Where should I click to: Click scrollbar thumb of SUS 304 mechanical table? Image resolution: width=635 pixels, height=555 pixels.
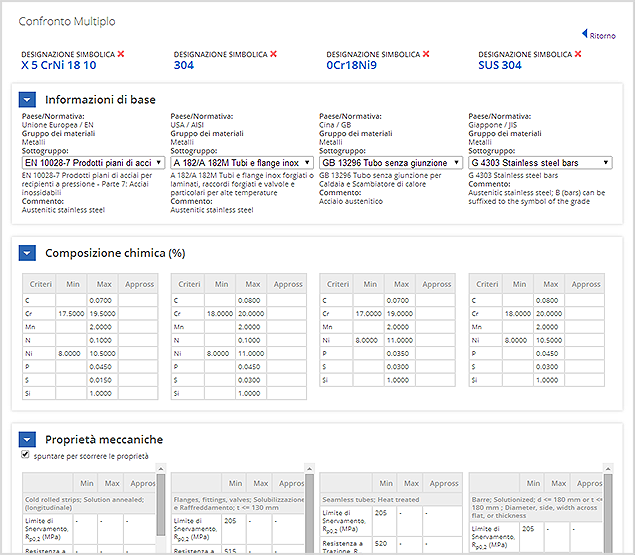pos(607,510)
